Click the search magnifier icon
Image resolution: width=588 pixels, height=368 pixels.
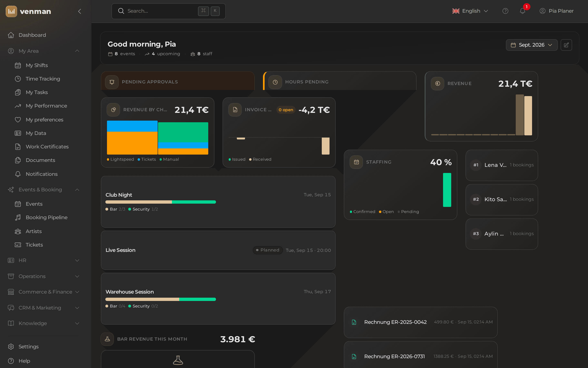click(121, 11)
